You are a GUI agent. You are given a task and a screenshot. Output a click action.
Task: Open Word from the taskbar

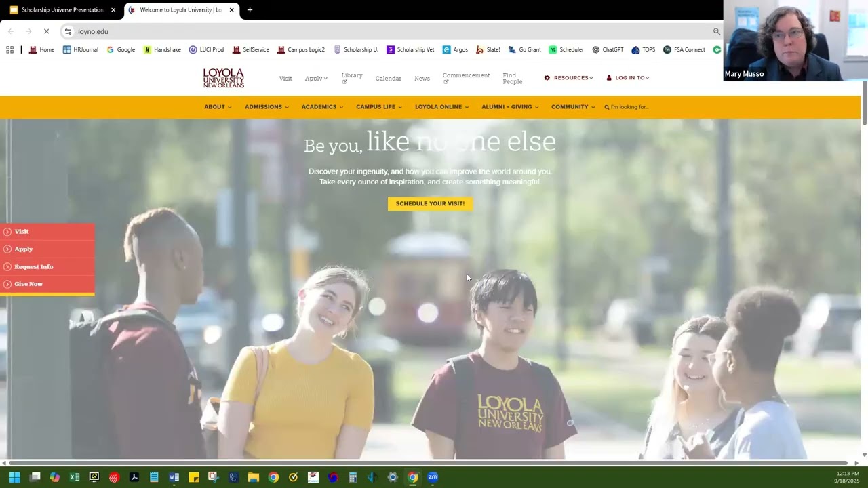coord(174,477)
